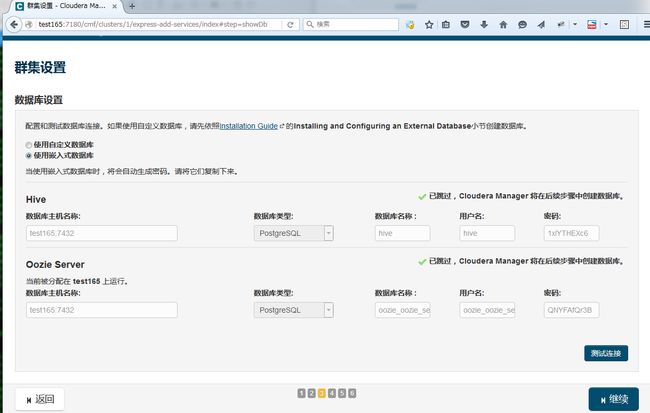Close the Cloudera Manager tab

(x=114, y=6)
